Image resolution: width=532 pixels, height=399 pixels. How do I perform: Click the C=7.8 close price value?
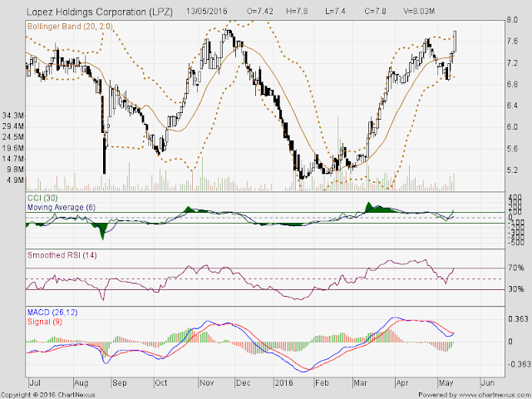(x=375, y=11)
